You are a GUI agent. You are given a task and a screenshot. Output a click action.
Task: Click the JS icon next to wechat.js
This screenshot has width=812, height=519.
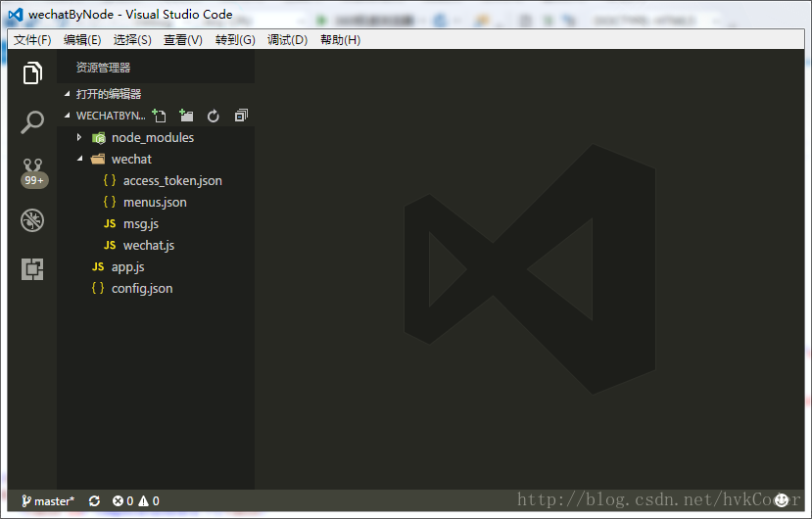click(110, 245)
